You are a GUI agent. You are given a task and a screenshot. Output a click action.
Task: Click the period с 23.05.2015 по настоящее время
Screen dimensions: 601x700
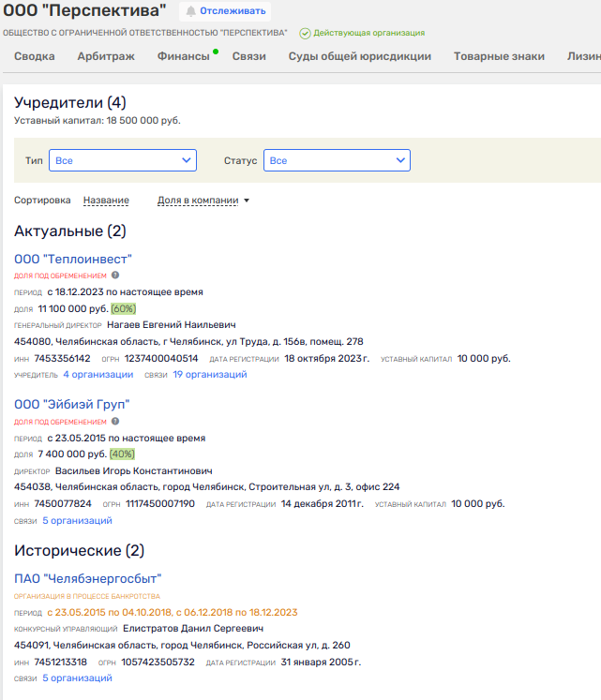[127, 438]
